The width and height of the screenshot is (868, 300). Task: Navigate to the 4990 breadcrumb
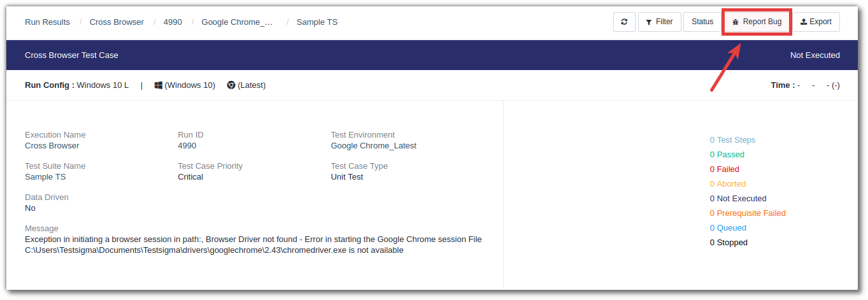pos(173,22)
